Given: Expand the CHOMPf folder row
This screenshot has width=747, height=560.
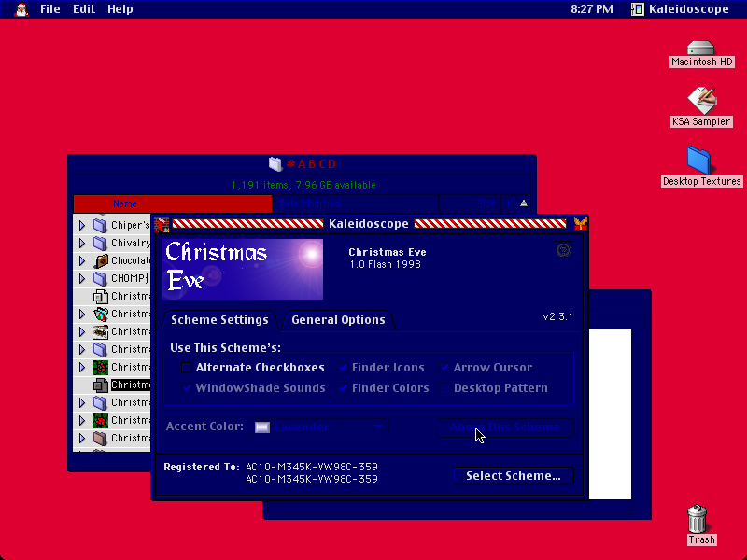Looking at the screenshot, I should coord(82,278).
